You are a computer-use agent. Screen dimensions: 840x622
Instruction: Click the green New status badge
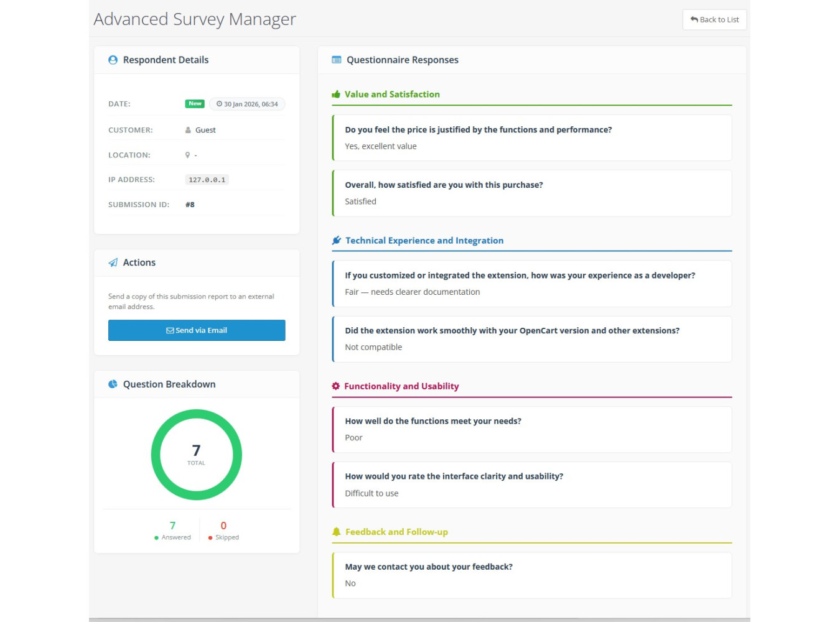click(195, 104)
